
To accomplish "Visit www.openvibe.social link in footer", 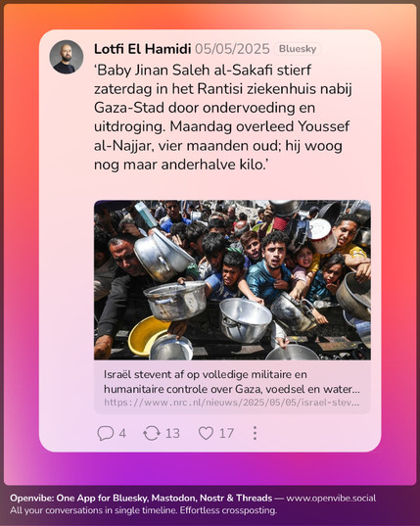I will [331, 499].
